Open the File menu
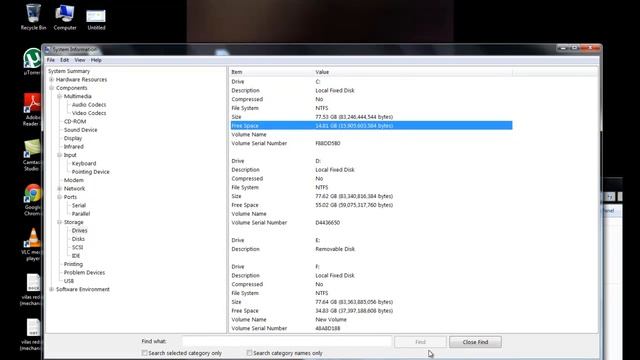 [51, 60]
